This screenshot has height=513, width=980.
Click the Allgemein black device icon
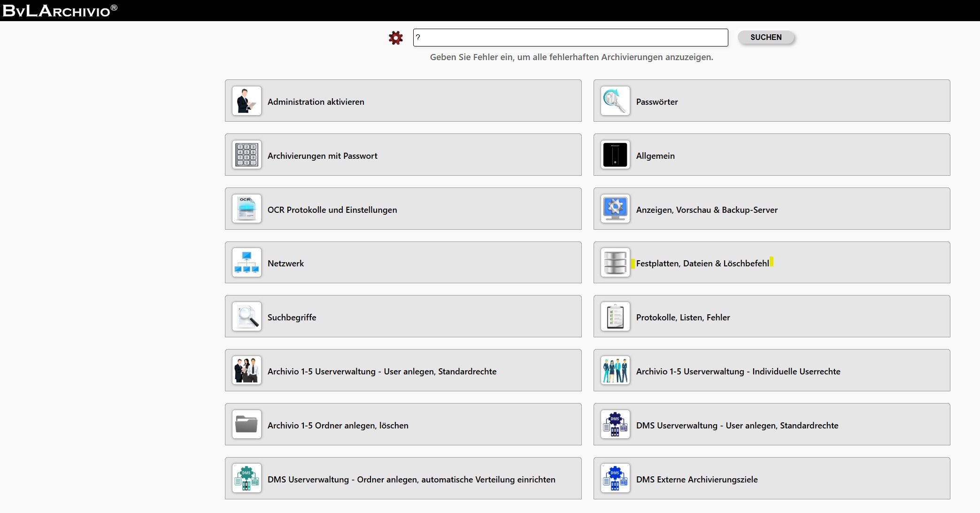click(x=615, y=155)
